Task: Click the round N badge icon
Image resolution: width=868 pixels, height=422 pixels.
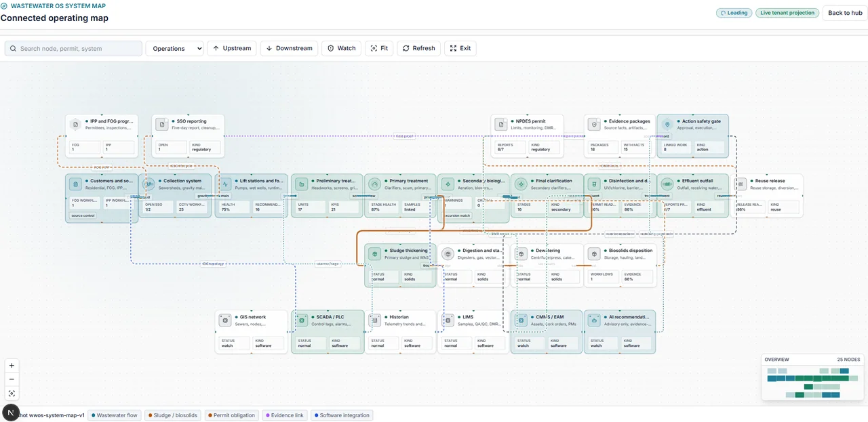Action: [12, 413]
